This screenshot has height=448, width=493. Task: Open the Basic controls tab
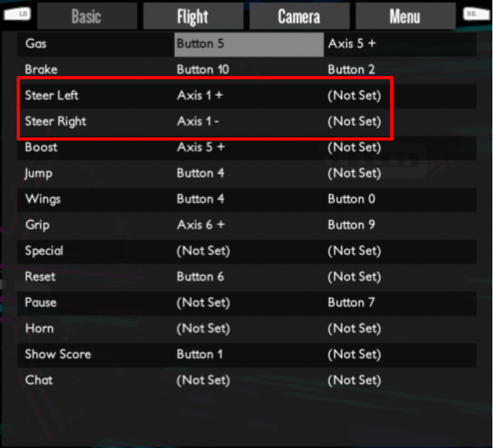click(x=87, y=17)
